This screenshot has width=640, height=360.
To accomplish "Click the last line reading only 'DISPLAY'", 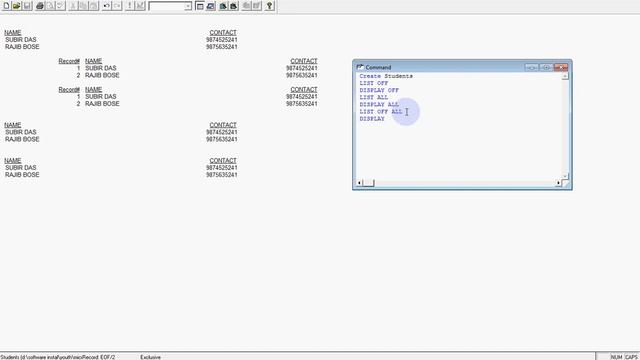I will pos(372,119).
